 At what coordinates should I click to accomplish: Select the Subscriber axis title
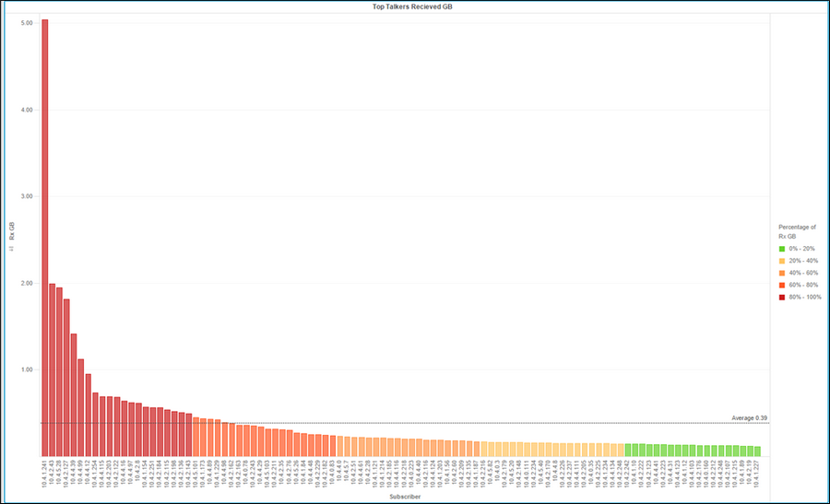coord(404,497)
